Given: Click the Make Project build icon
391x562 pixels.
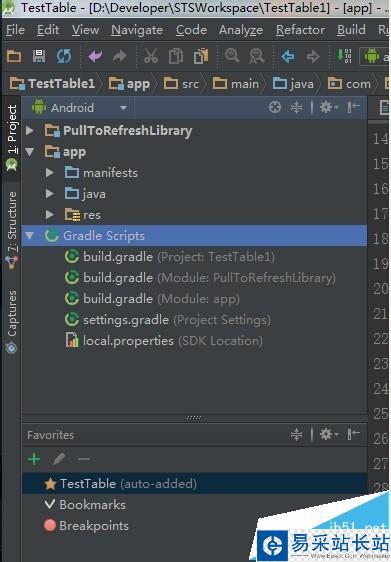Looking at the screenshot, I should click(344, 56).
